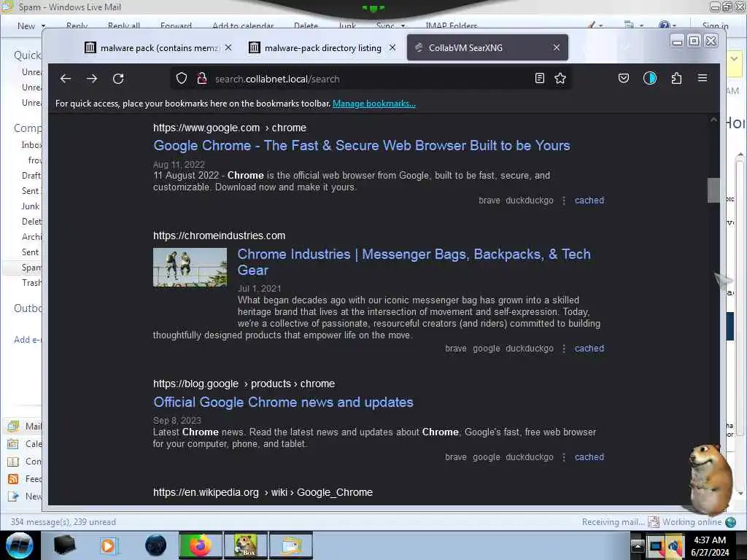Select Spam folder in Windows Live Mail
Viewport: 747px width, 560px height.
31,268
